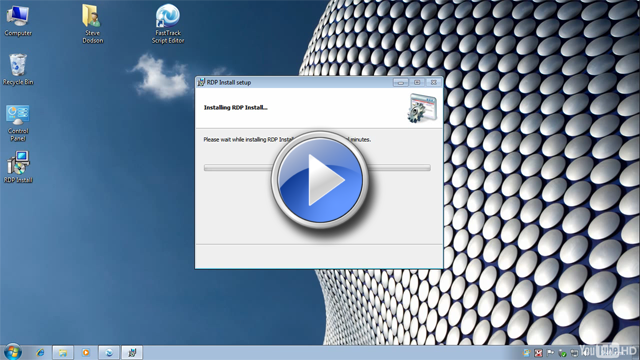Open Windows Explorer taskbar button
640x360 pixels.
63,352
